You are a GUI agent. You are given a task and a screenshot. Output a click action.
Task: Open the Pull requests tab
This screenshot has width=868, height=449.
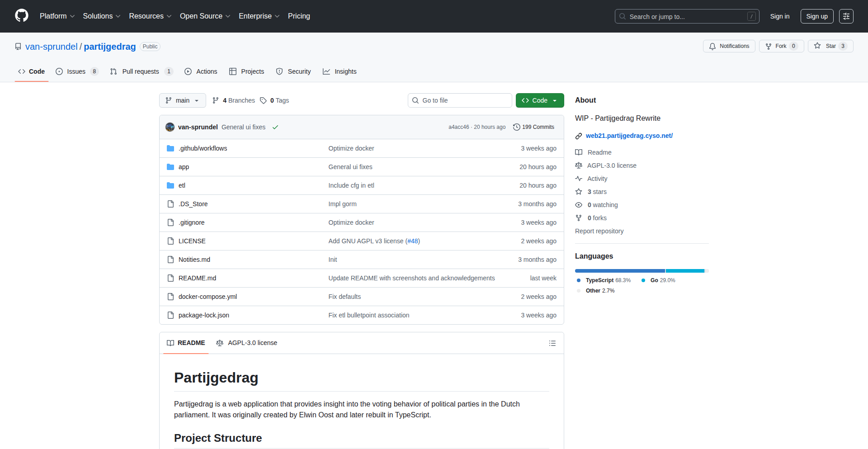(141, 71)
